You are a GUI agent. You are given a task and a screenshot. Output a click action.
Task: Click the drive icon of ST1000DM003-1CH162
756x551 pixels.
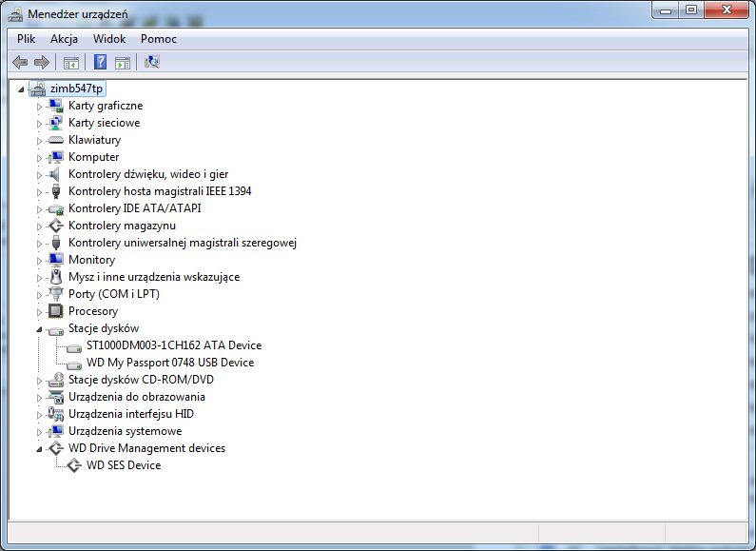pos(74,347)
